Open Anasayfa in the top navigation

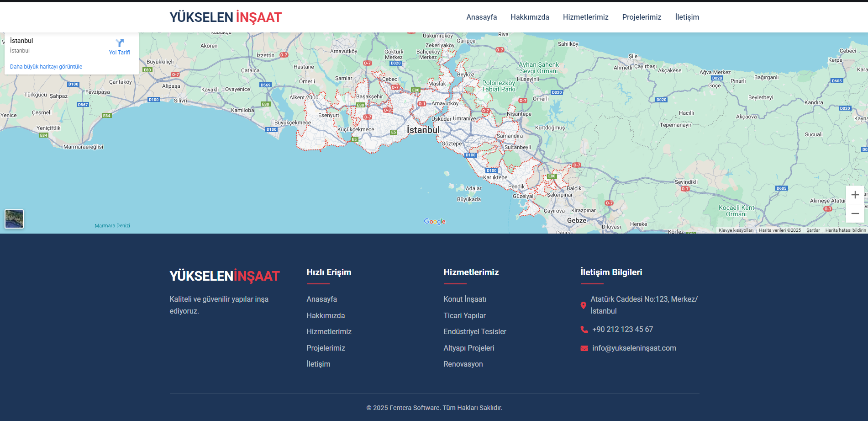pos(481,17)
